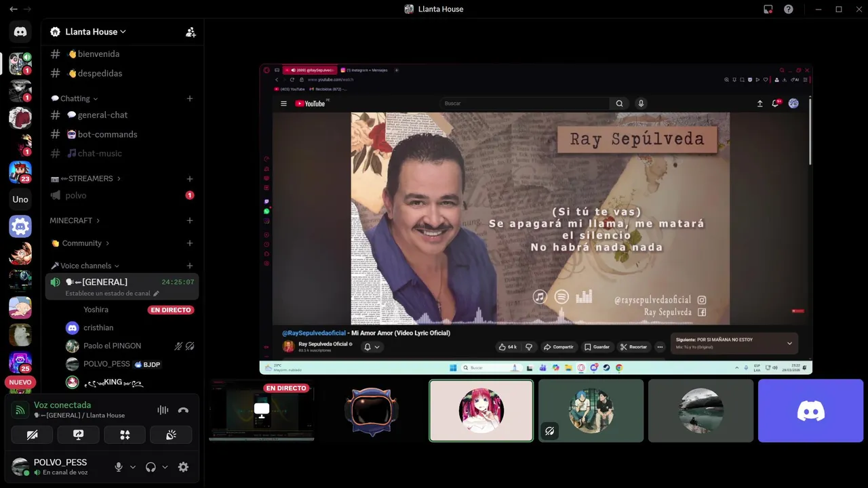Select the blurple Discord logo tile
This screenshot has width=868, height=488.
(x=810, y=411)
